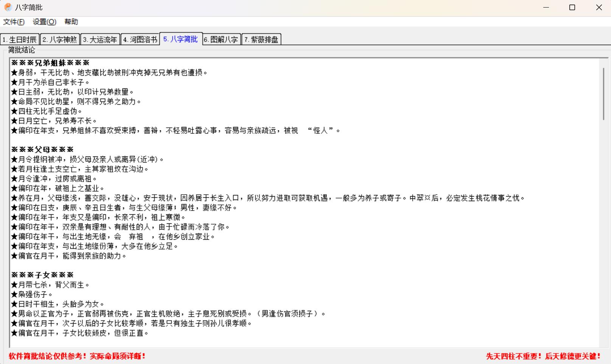Click the 八字简批 app icon in title bar
This screenshot has width=611, height=364.
tap(8, 7)
